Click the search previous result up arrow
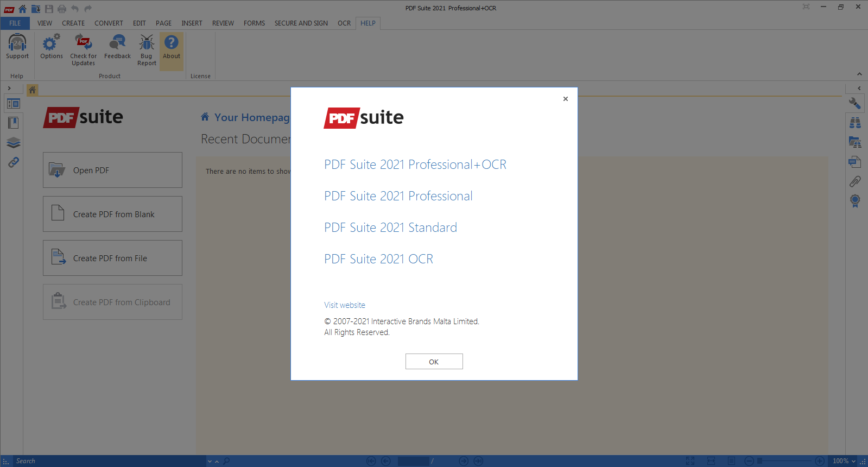868x467 pixels. point(217,461)
